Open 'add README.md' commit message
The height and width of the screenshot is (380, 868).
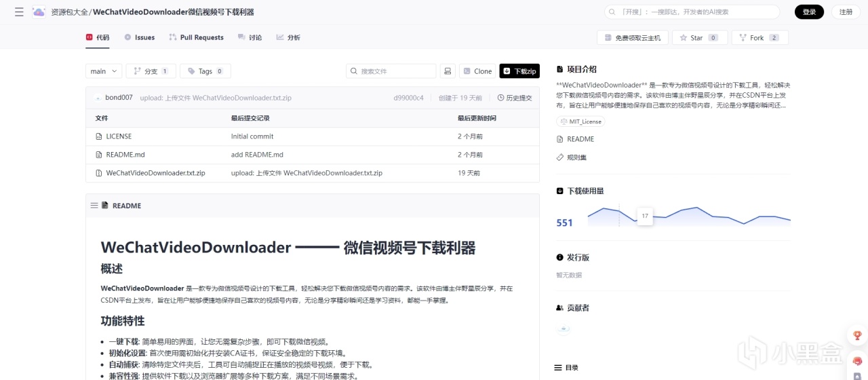[x=257, y=155]
